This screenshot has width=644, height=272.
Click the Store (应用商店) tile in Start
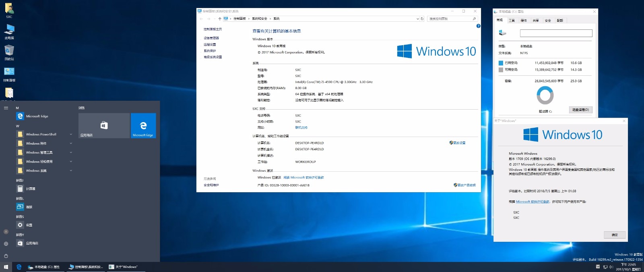104,126
